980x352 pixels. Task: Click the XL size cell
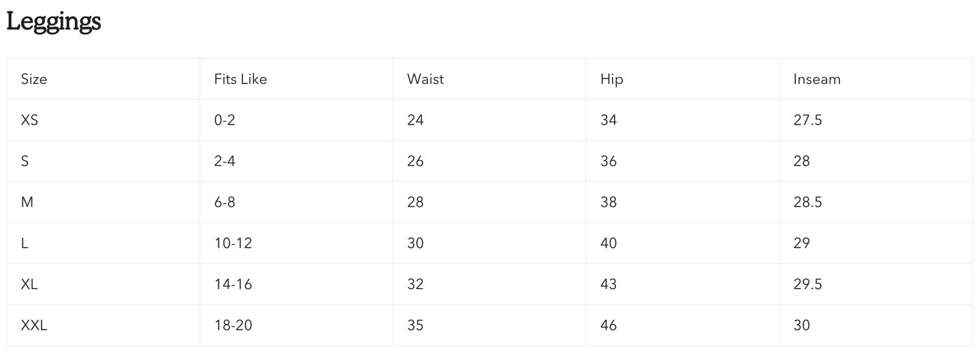(29, 284)
